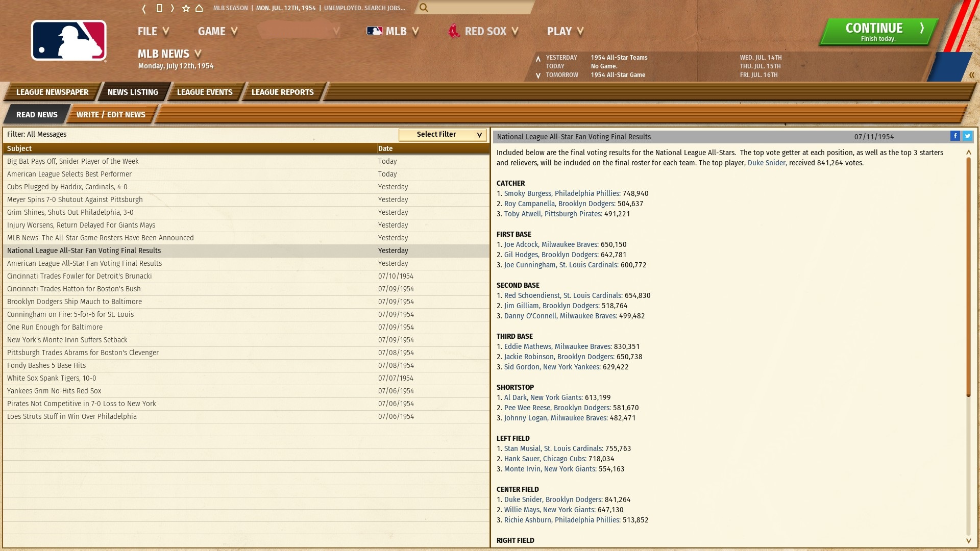
Task: Open 'Grim Shines, Shuts Out Philadelphia, 3-0'
Action: [x=246, y=212]
